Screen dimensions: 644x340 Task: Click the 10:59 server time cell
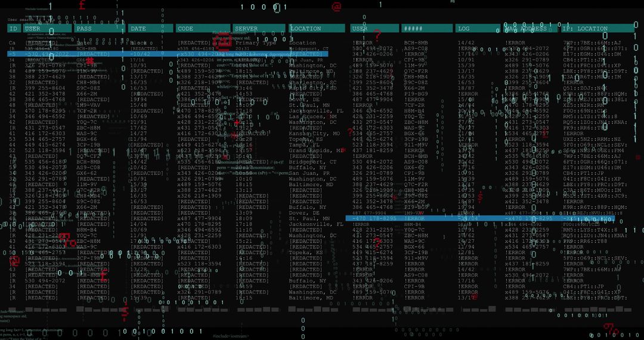pos(244,287)
